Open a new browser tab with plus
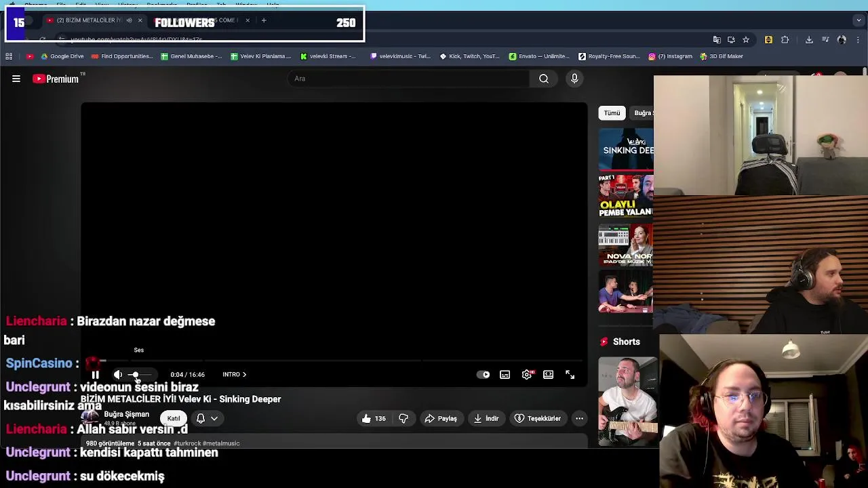Viewport: 868px width, 488px height. (x=264, y=20)
